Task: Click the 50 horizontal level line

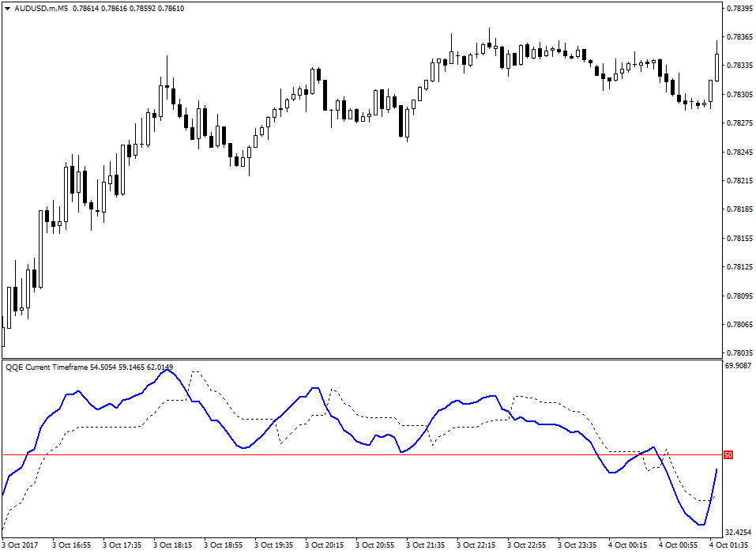Action: (355, 454)
